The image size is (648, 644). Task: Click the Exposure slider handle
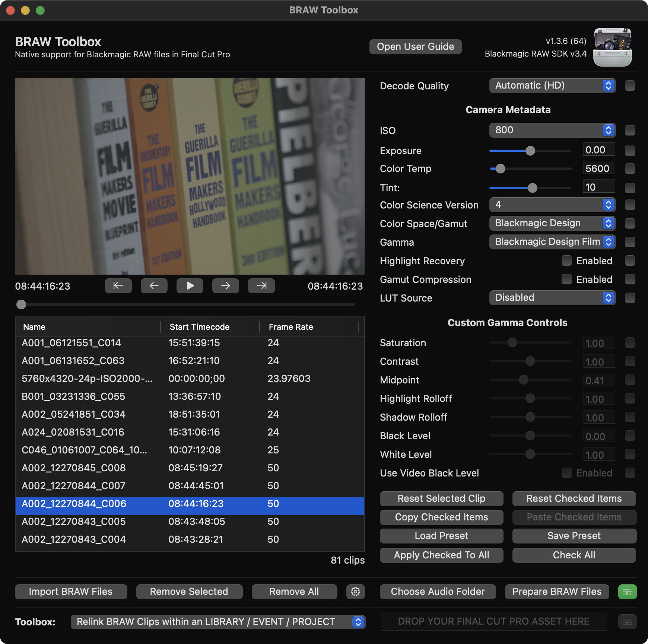530,151
